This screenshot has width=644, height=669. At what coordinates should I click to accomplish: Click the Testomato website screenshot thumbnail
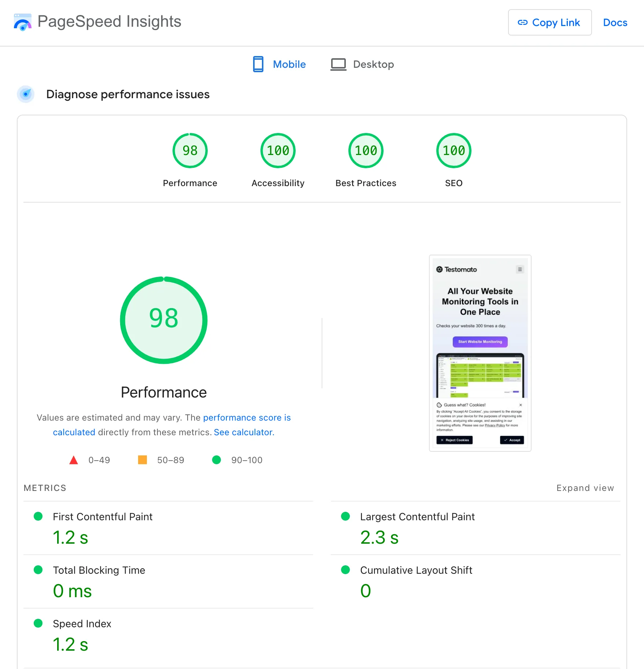coord(480,353)
